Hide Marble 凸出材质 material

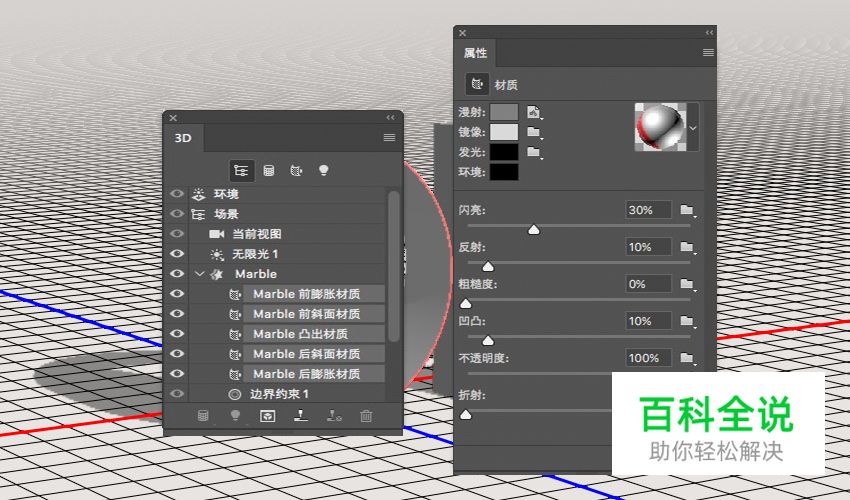(177, 334)
